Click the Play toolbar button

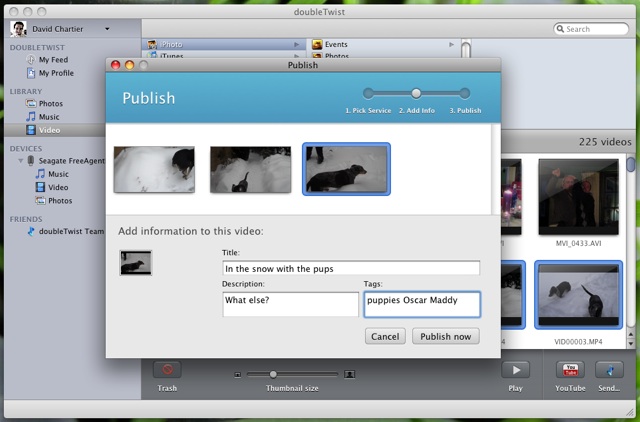(x=516, y=371)
